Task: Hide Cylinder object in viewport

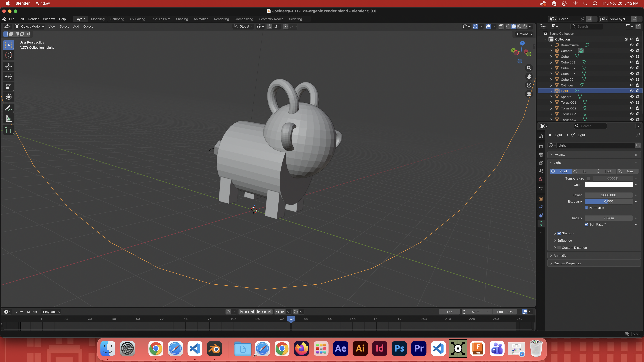Action: (631, 85)
